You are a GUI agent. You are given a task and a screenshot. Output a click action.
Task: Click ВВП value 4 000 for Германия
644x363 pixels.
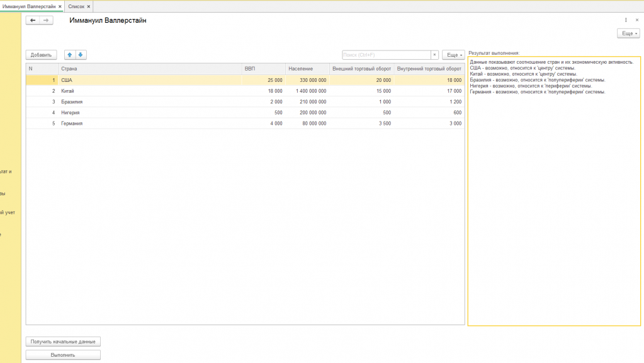coord(263,124)
